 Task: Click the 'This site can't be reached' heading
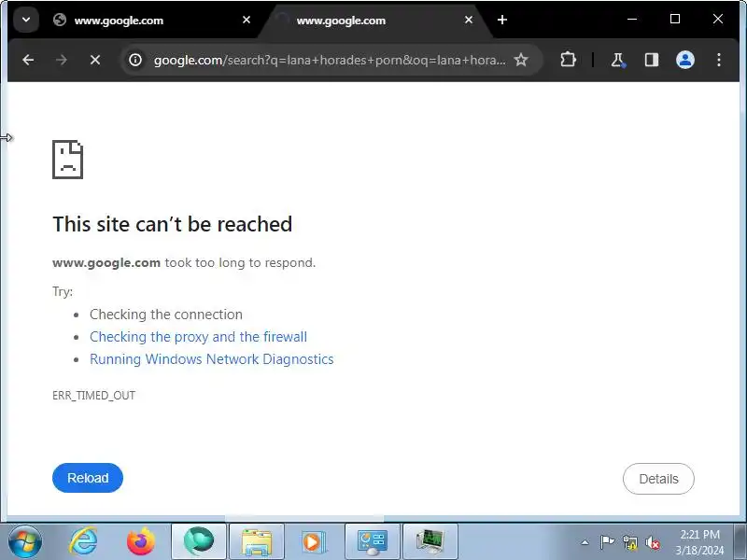pyautogui.click(x=173, y=224)
